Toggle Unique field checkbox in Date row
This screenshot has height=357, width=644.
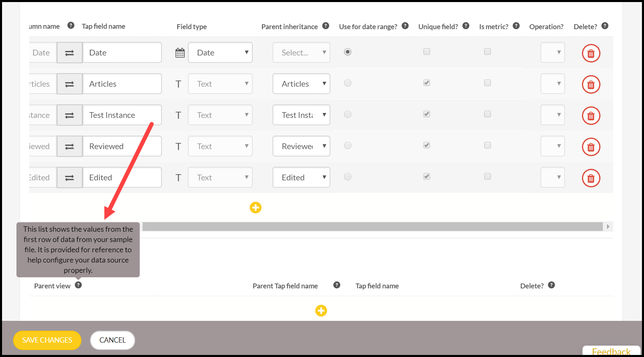coord(427,51)
